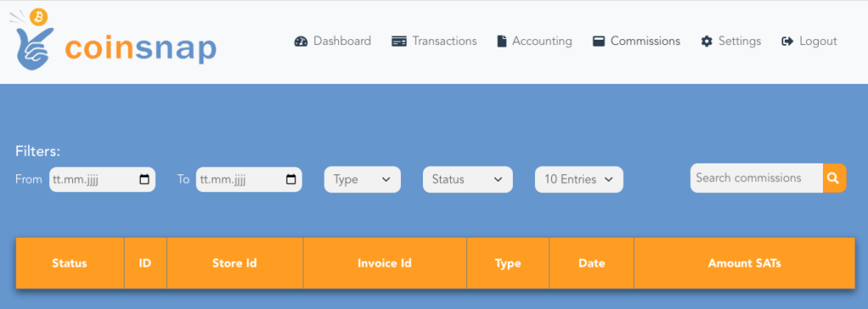Expand the Status filter dropdown

(x=468, y=179)
